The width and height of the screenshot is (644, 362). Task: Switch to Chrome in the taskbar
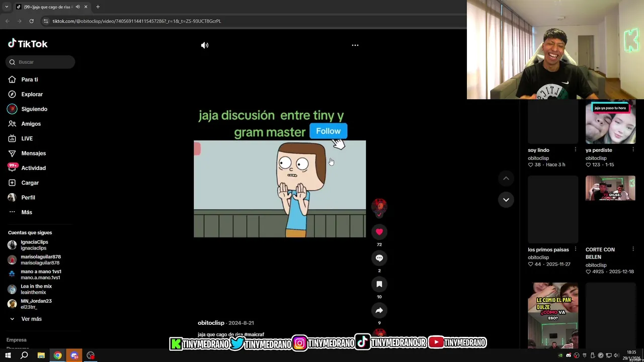58,355
